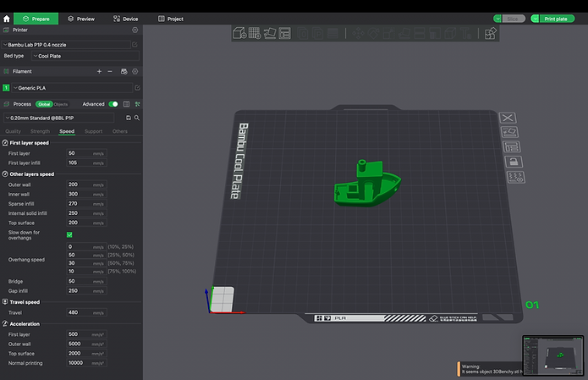Add a filament with plus icon
This screenshot has height=380, width=588.
pos(99,71)
